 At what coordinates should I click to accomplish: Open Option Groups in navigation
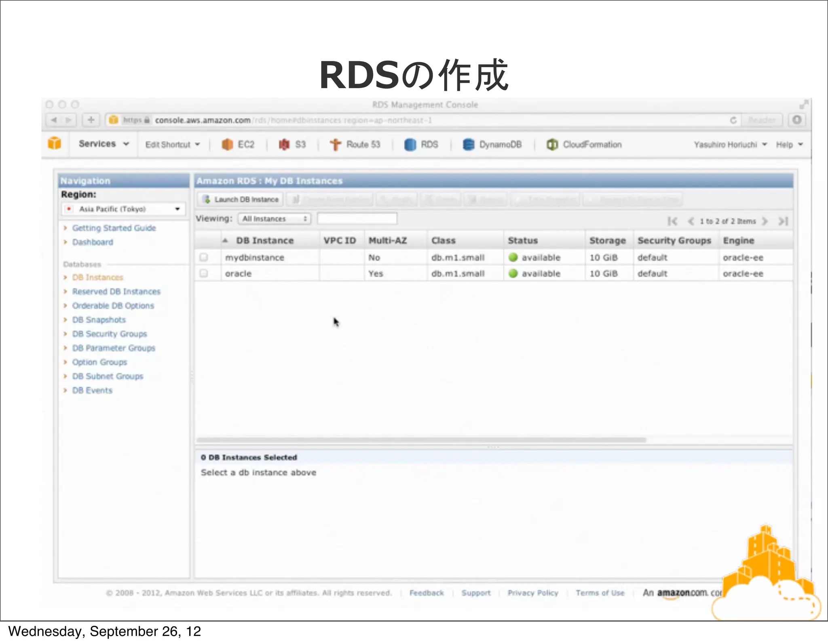(x=99, y=362)
